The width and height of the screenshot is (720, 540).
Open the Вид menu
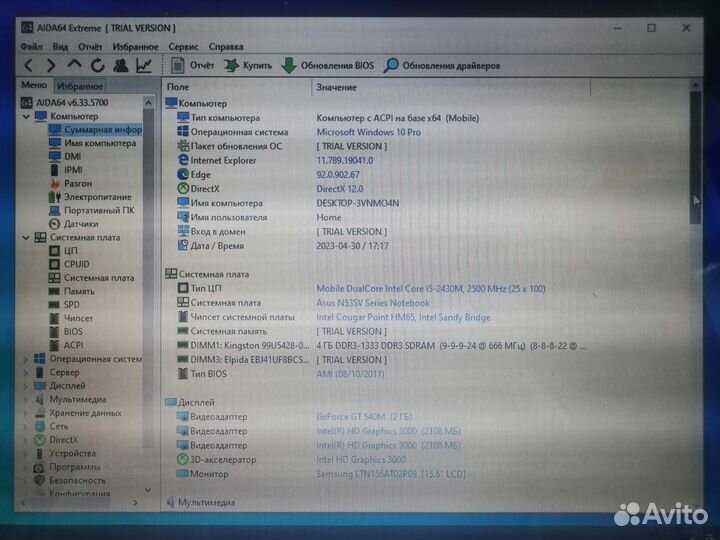[60, 47]
